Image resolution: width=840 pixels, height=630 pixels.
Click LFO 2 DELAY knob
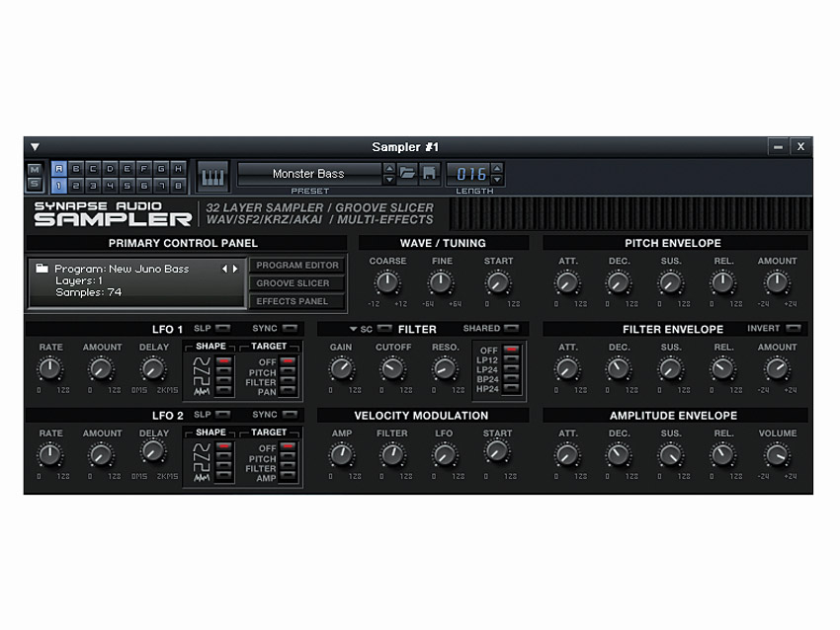[x=153, y=452]
